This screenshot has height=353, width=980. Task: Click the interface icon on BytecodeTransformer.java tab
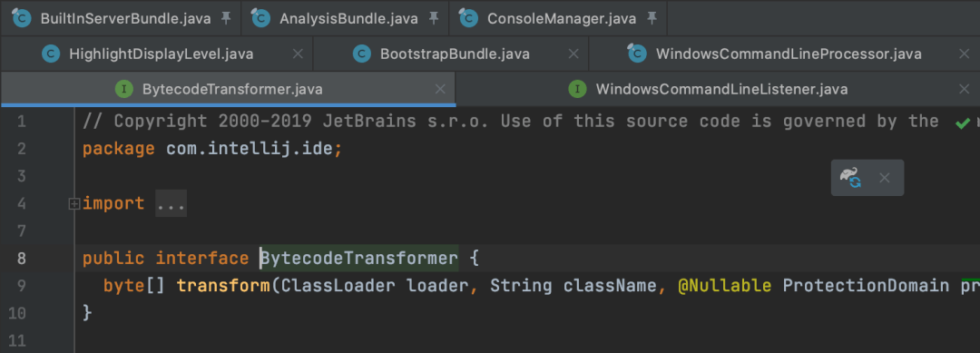click(124, 89)
